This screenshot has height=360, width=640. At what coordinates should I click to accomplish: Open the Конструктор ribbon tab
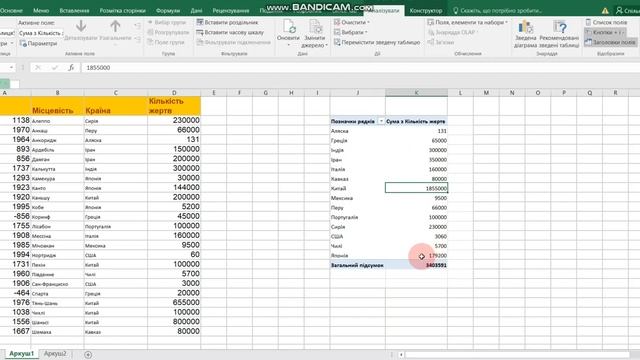(x=426, y=11)
